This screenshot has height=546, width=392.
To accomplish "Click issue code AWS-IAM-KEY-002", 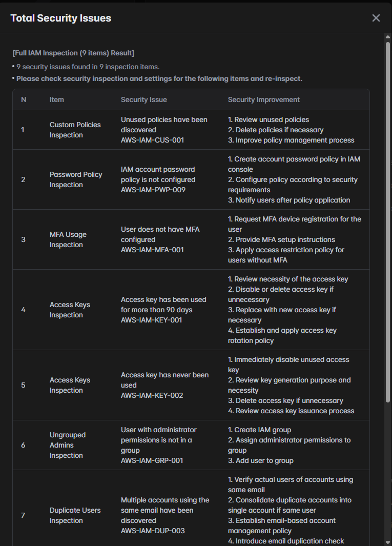I will (x=152, y=395).
